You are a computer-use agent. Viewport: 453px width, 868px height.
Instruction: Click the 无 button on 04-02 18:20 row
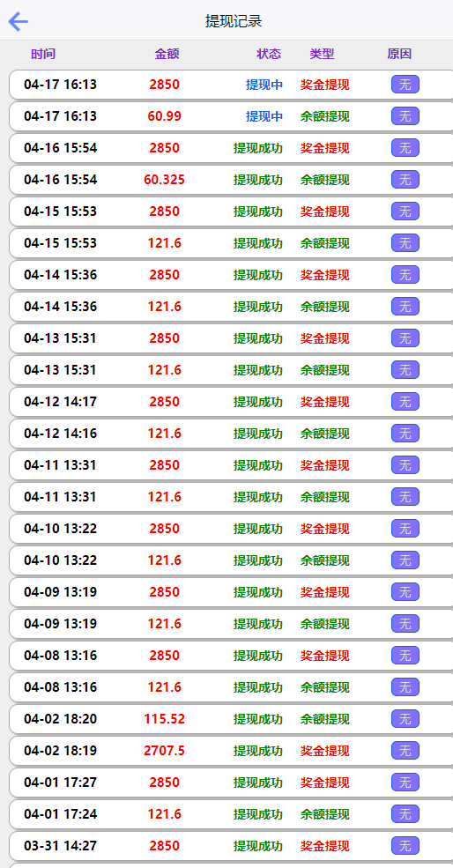[405, 718]
